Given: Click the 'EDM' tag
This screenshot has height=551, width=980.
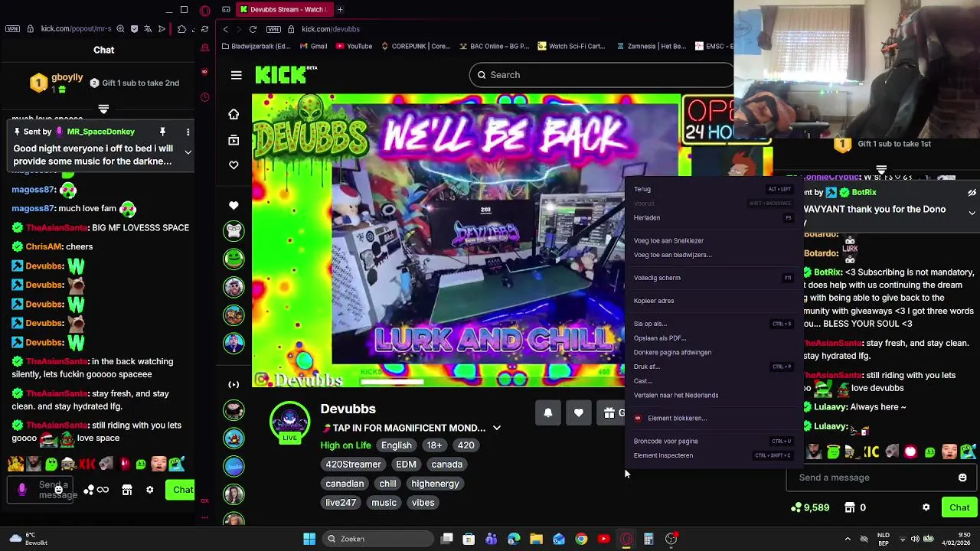Looking at the screenshot, I should coord(407,465).
